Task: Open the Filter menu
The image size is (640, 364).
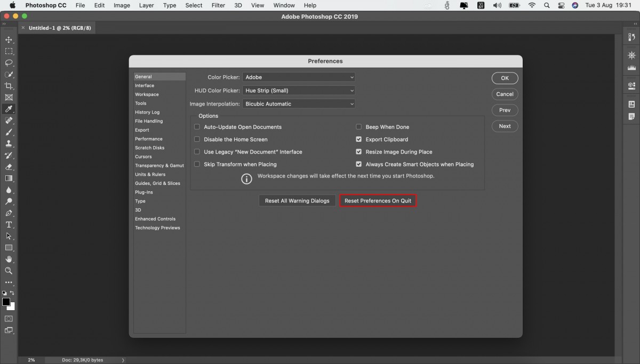Action: 218,5
